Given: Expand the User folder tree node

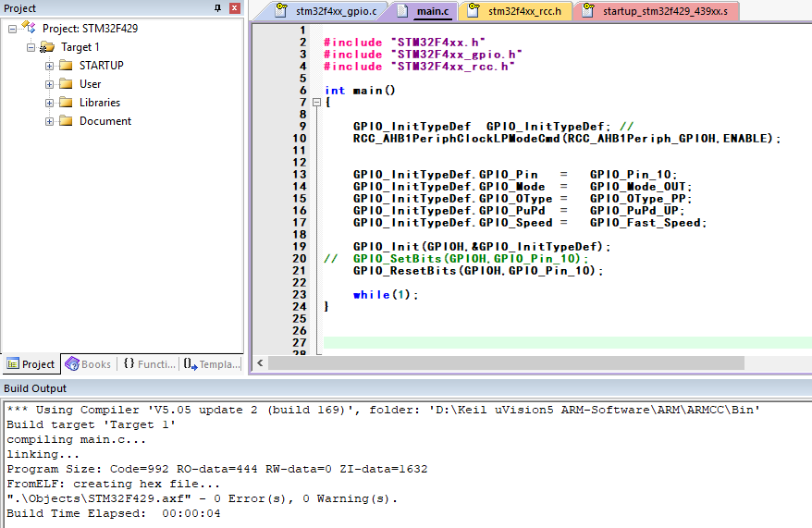Looking at the screenshot, I should point(49,84).
